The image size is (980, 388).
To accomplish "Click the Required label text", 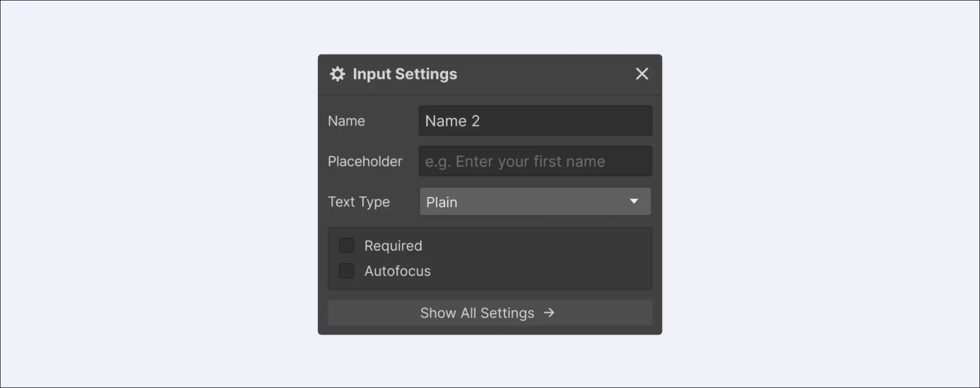I will tap(393, 246).
